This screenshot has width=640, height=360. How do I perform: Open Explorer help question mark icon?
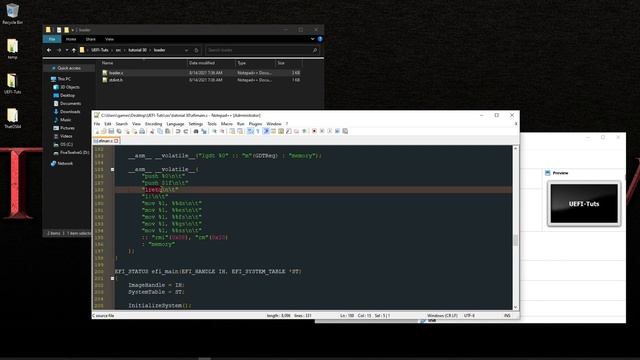(320, 39)
